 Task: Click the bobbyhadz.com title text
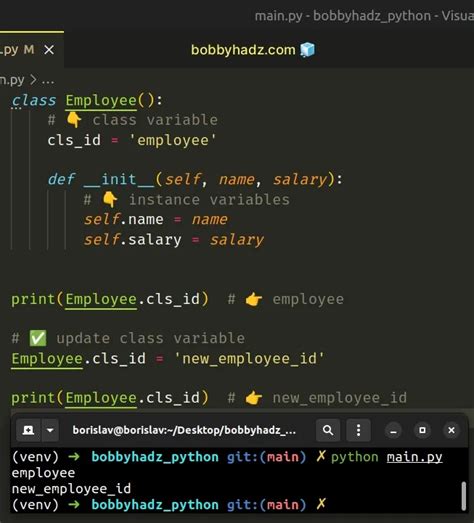(x=243, y=50)
